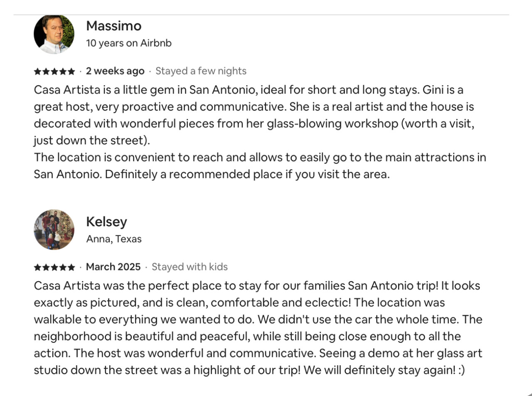The width and height of the screenshot is (532, 396).
Task: Click the "2 weeks ago" review date
Action: tap(115, 71)
